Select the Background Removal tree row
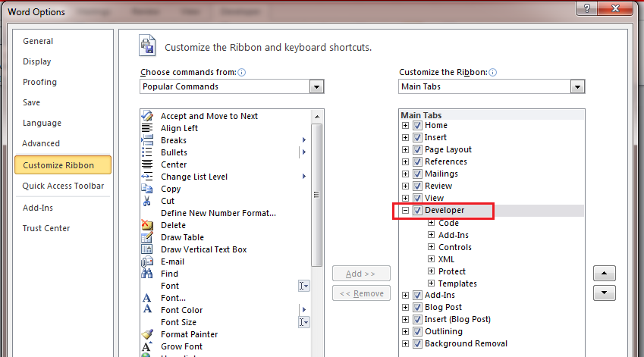This screenshot has width=644, height=357. (x=466, y=343)
